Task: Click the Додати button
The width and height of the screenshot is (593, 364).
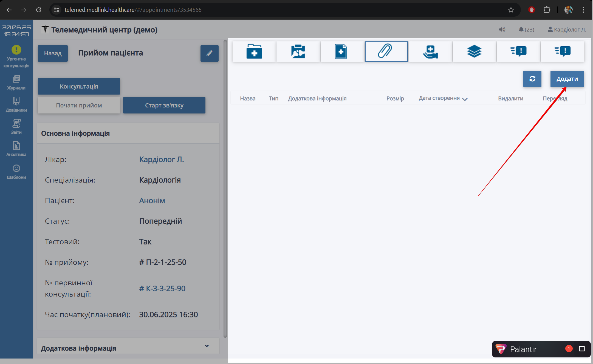Action: [x=567, y=79]
